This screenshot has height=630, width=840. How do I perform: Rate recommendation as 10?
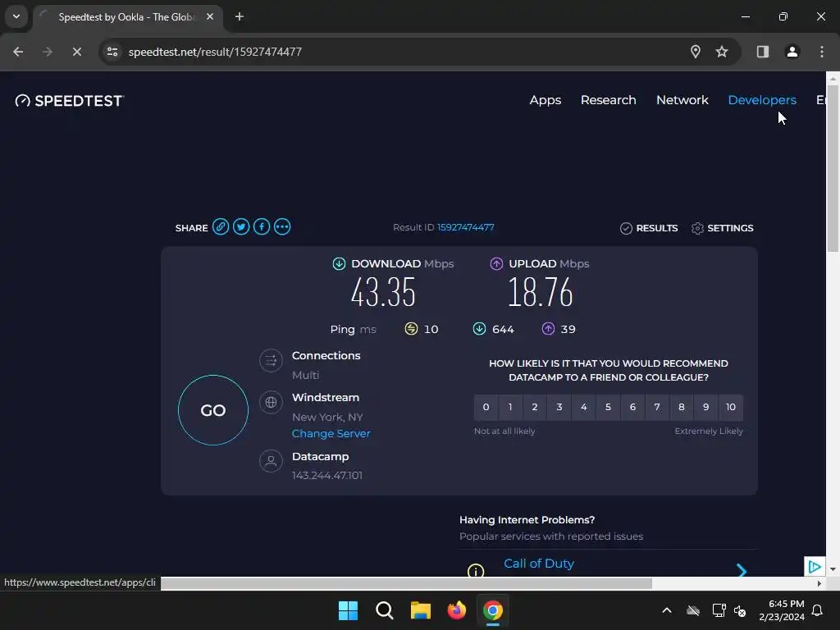click(x=731, y=407)
